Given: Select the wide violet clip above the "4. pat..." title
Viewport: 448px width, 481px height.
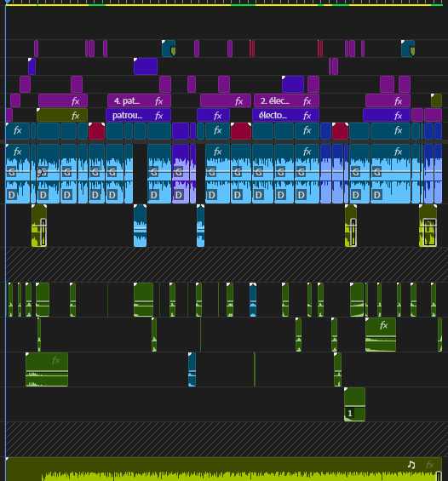Looking at the screenshot, I should point(146,66).
